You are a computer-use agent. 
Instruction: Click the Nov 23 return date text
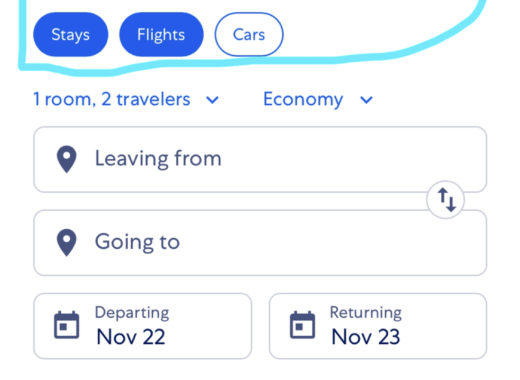tap(366, 337)
